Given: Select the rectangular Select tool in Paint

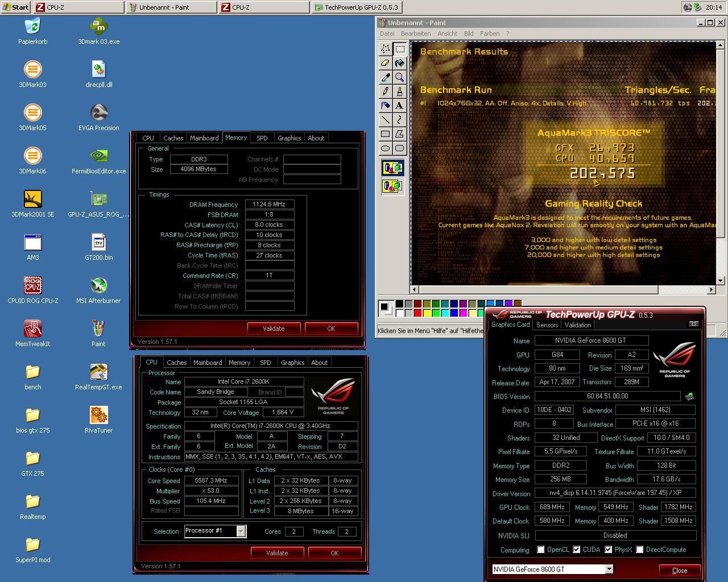Looking at the screenshot, I should point(400,49).
